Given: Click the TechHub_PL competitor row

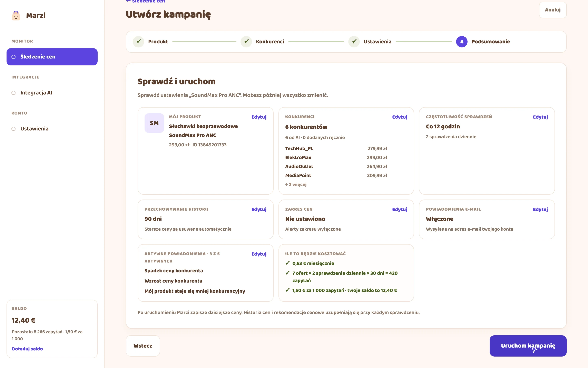Looking at the screenshot, I should pos(336,148).
